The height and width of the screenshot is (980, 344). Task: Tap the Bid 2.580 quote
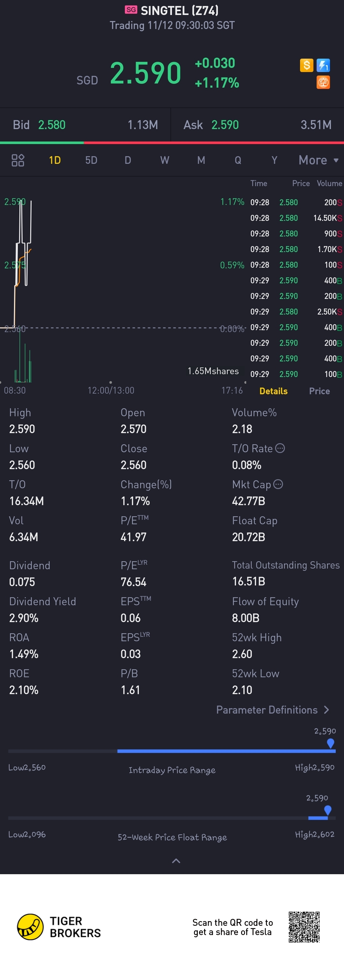85,125
